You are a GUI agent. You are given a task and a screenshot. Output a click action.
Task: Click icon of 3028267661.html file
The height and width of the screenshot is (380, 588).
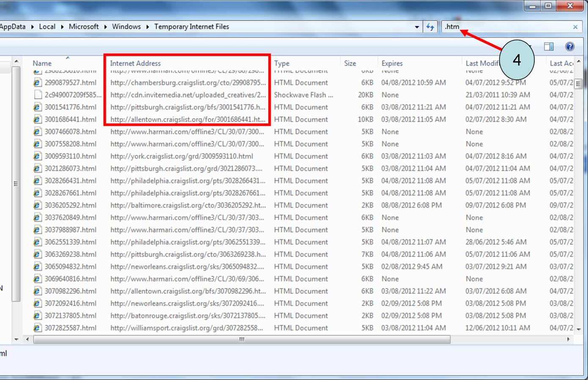click(37, 193)
